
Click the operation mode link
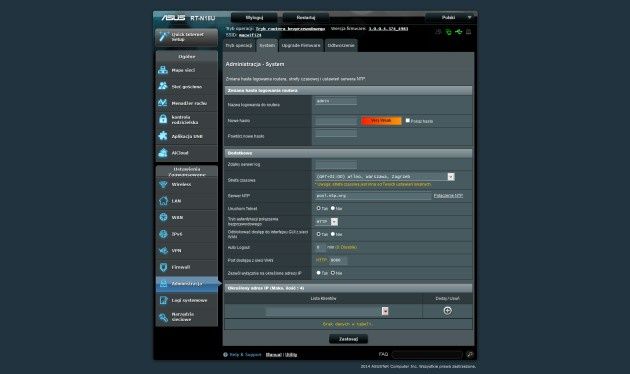[x=290, y=29]
